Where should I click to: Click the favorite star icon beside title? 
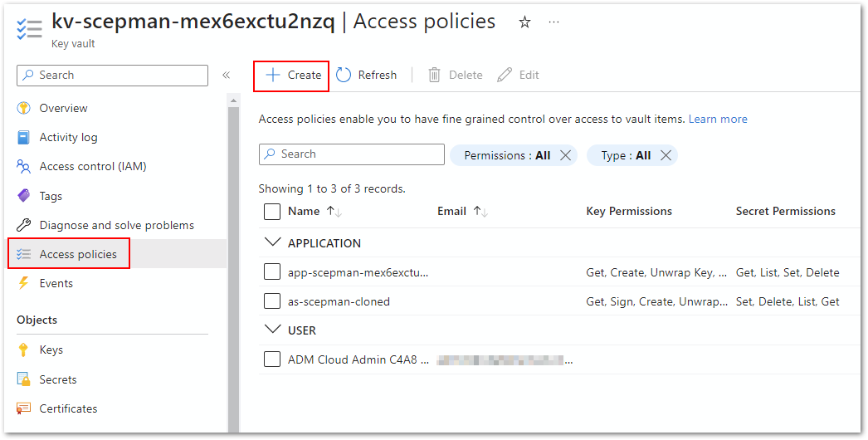coord(524,22)
